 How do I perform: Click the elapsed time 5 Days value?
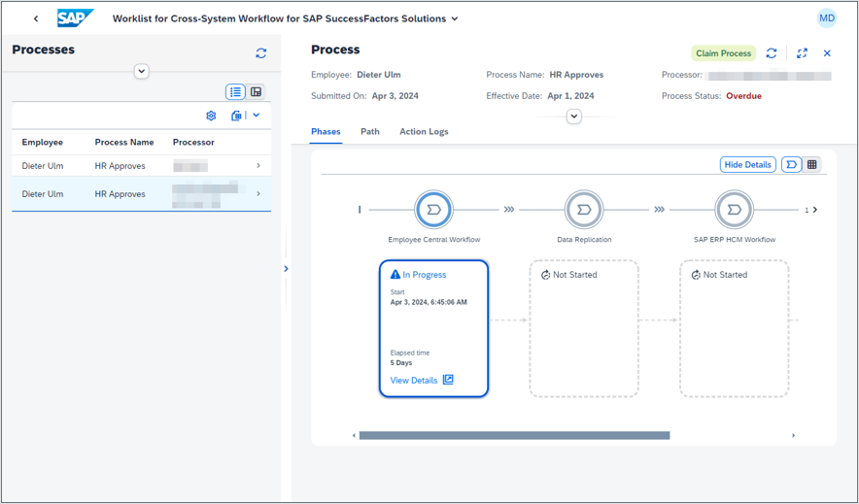[401, 363]
